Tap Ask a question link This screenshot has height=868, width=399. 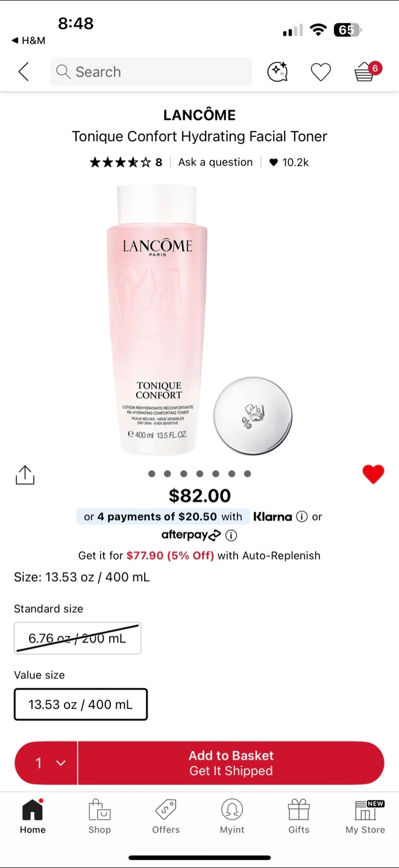[215, 162]
